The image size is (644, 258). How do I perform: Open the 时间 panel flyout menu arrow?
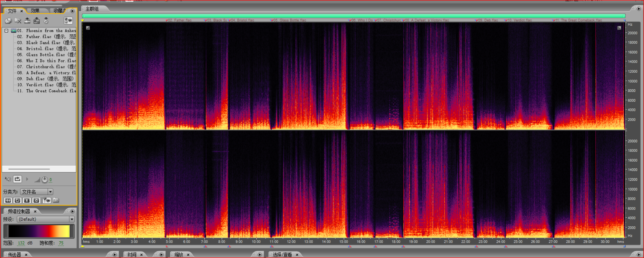pyautogui.click(x=162, y=255)
